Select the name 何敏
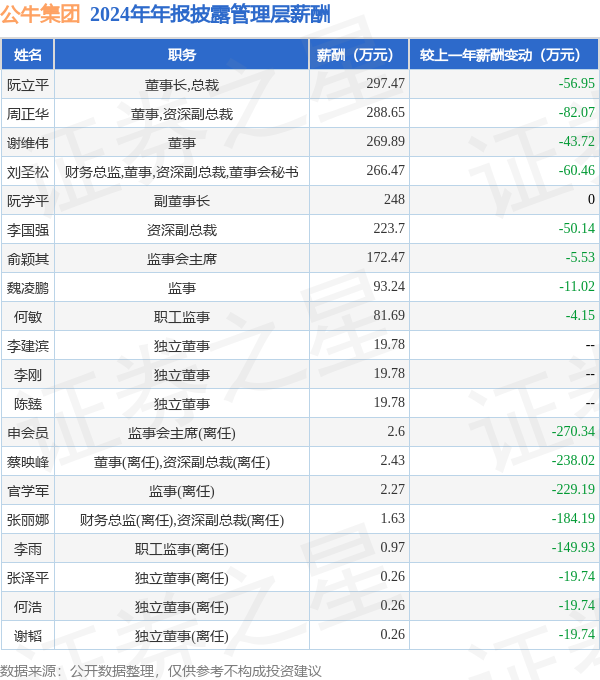Viewport: 600px width, 680px height. 28,317
